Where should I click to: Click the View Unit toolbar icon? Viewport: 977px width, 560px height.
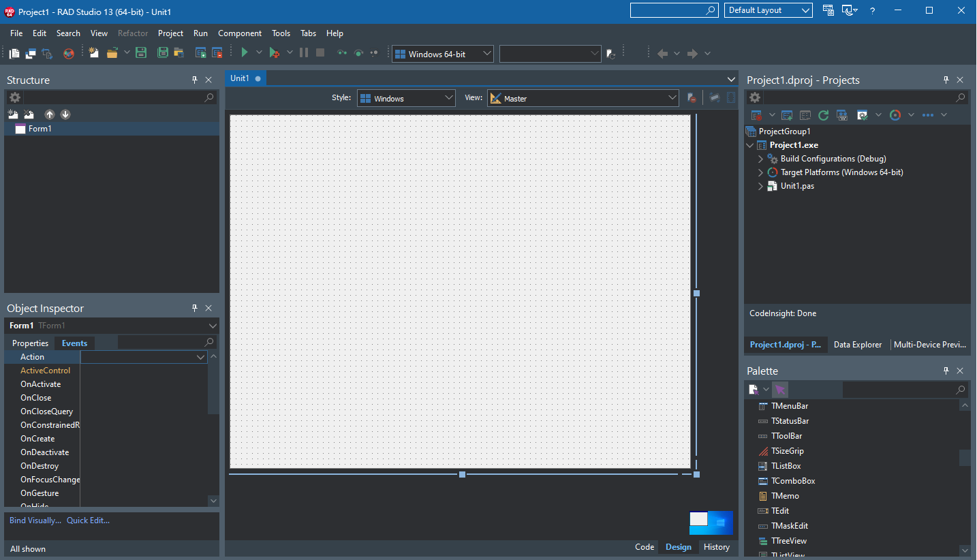point(14,53)
